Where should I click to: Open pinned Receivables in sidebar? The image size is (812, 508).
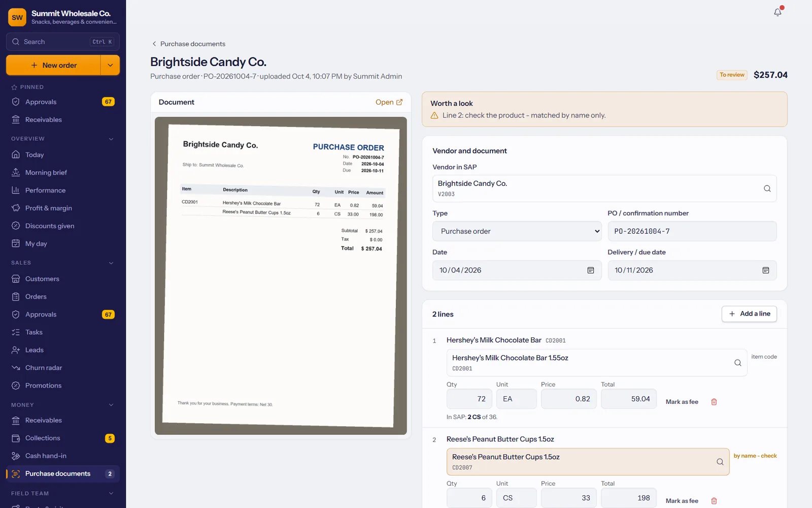point(63,119)
